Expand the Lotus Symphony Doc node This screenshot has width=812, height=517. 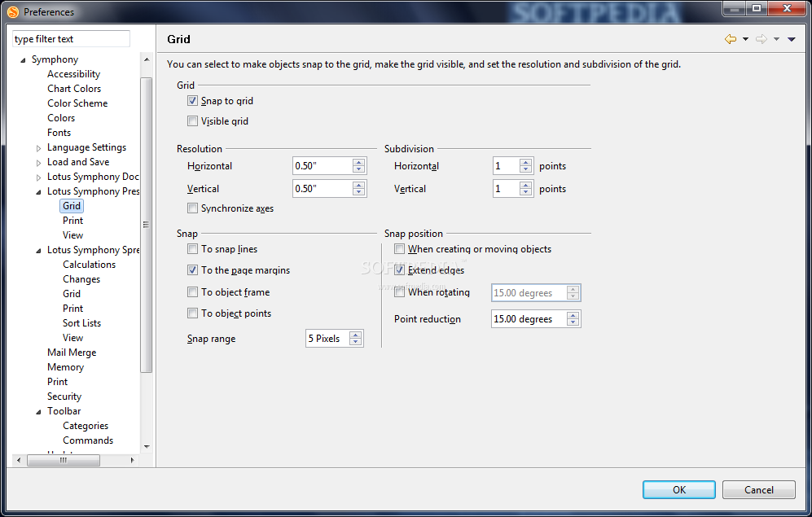coord(38,177)
